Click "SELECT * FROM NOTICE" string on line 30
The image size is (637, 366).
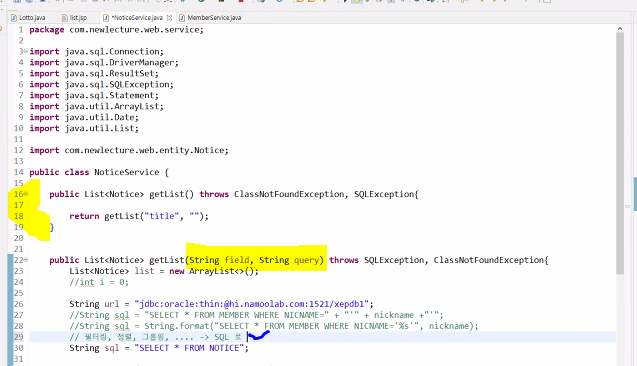tap(189, 348)
